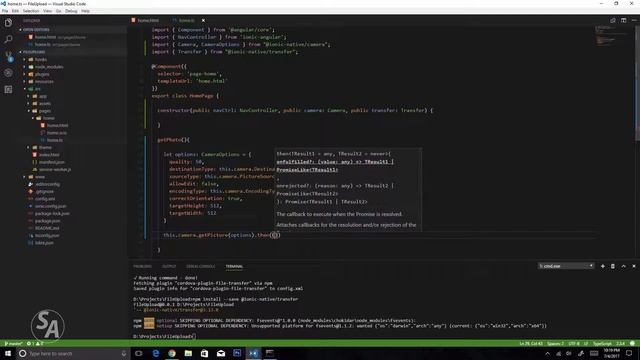Open the Debug menu
This screenshot has height=360, width=640.
pyautogui.click(x=71, y=11)
